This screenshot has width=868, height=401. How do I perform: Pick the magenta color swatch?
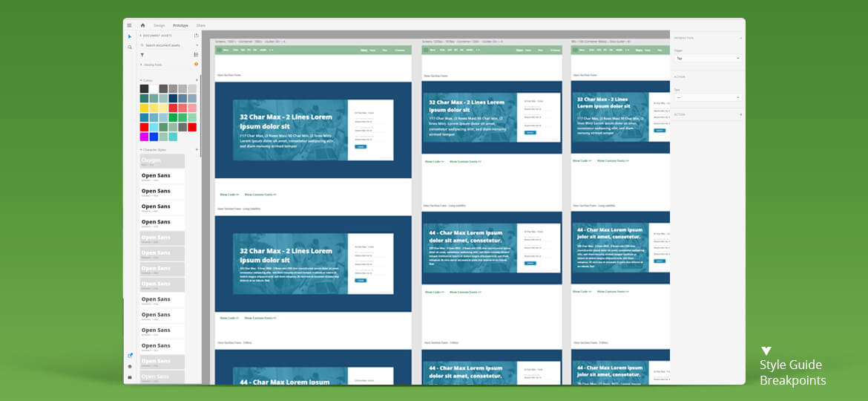[x=145, y=137]
